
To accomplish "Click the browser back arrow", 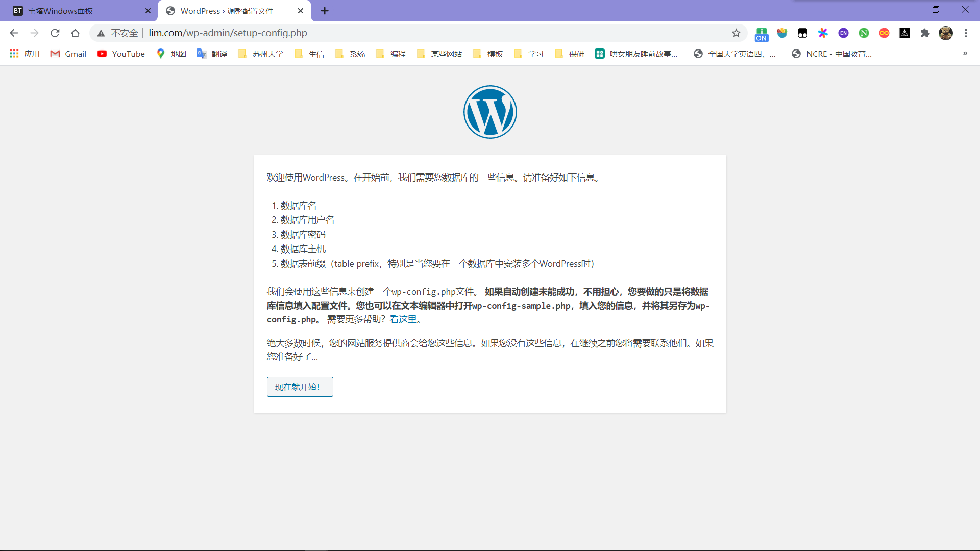I will 14,33.
